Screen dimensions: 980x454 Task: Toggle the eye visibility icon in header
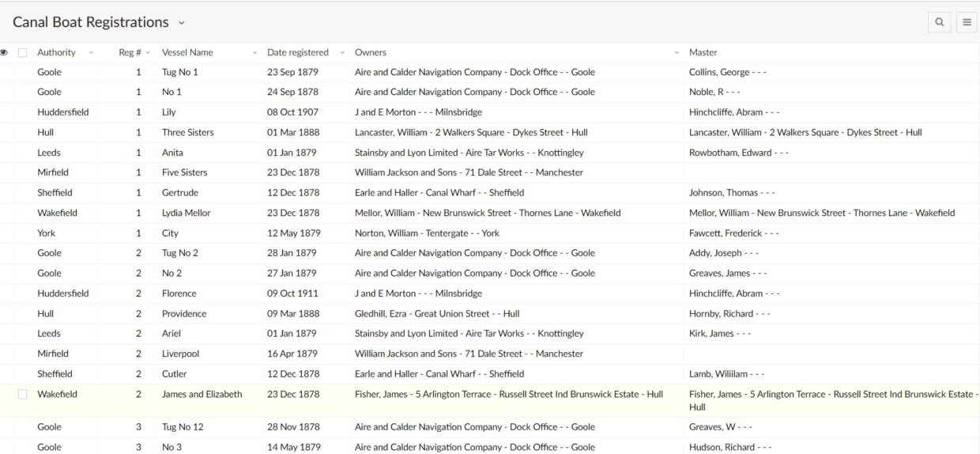click(5, 53)
